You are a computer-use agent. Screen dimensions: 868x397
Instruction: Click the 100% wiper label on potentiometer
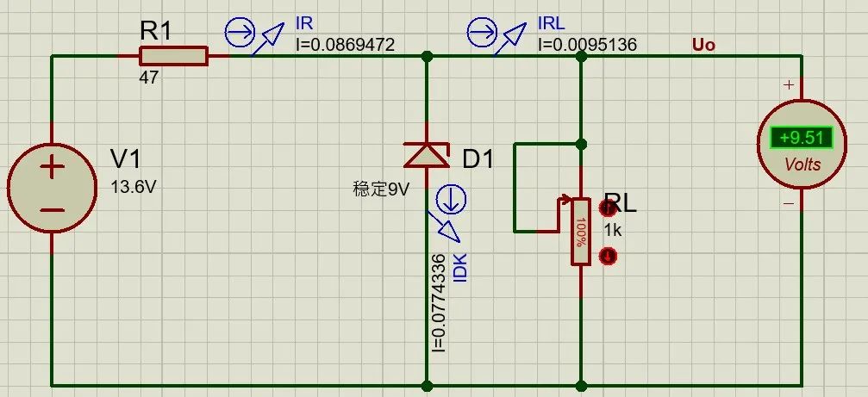(581, 233)
